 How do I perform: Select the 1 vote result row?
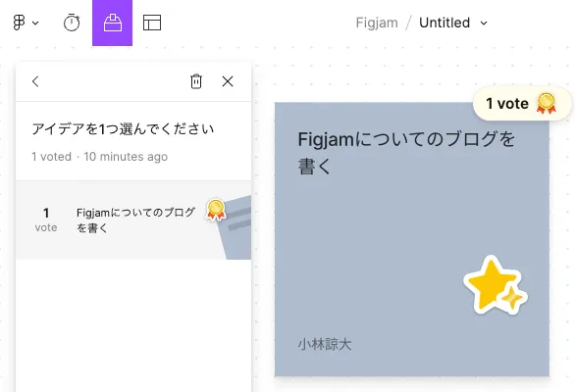point(133,220)
